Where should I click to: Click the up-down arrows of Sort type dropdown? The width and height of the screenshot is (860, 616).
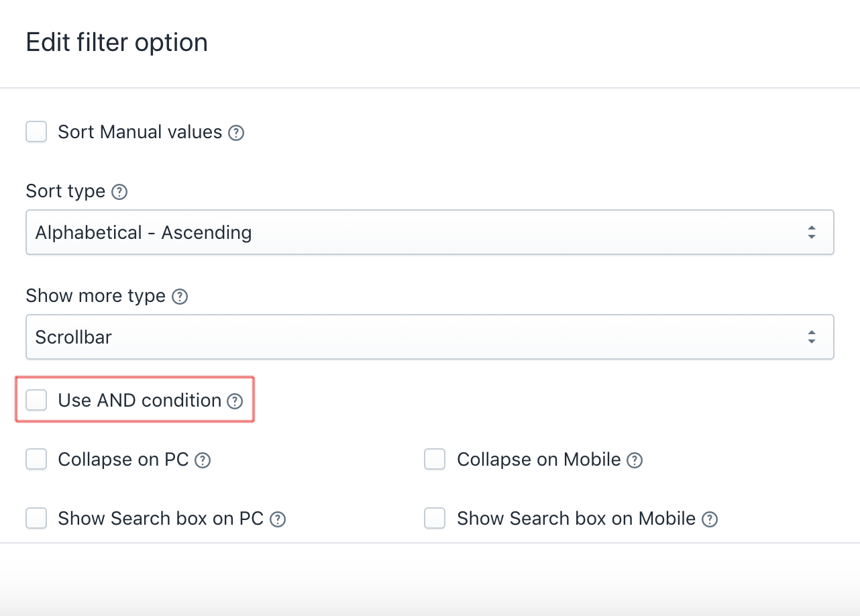click(812, 233)
